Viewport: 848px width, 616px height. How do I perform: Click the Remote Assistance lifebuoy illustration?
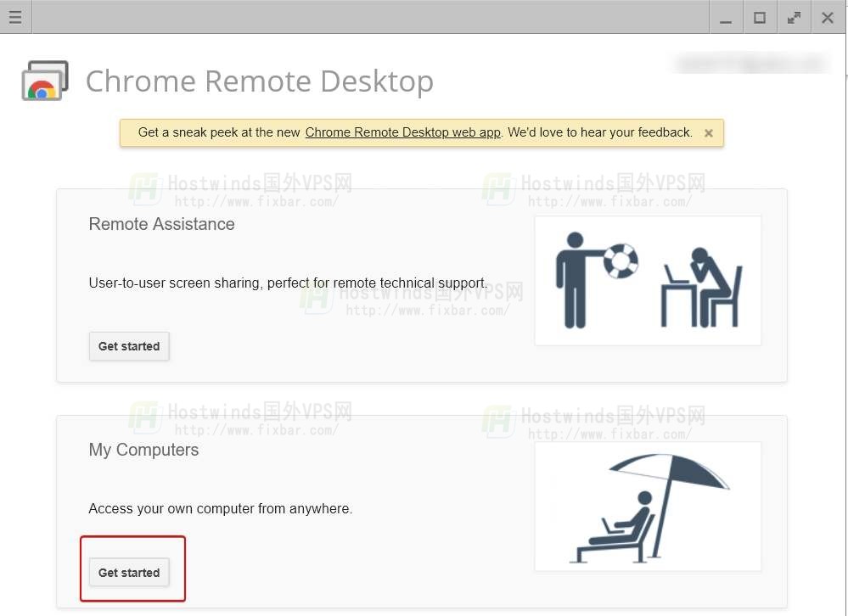point(648,281)
